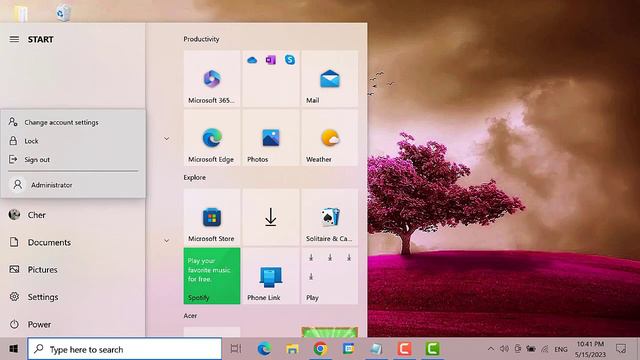This screenshot has height=360, width=640.
Task: Collapse the Start menu with the hamburger icon
Action: click(x=14, y=39)
